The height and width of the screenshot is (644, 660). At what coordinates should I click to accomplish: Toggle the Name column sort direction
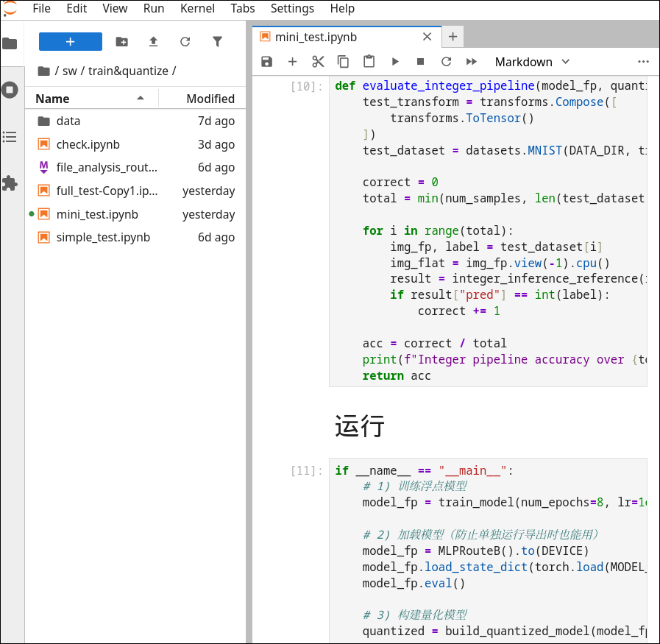51,98
